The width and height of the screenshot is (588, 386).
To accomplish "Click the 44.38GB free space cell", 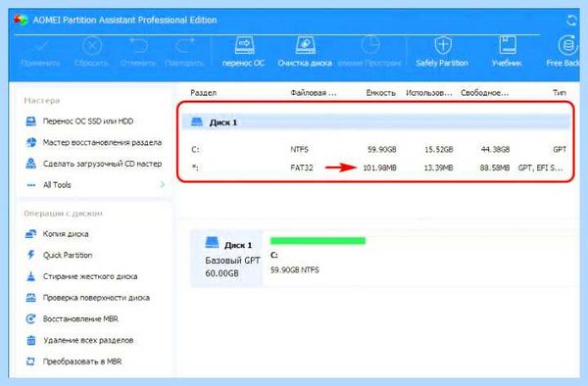I will pyautogui.click(x=495, y=150).
